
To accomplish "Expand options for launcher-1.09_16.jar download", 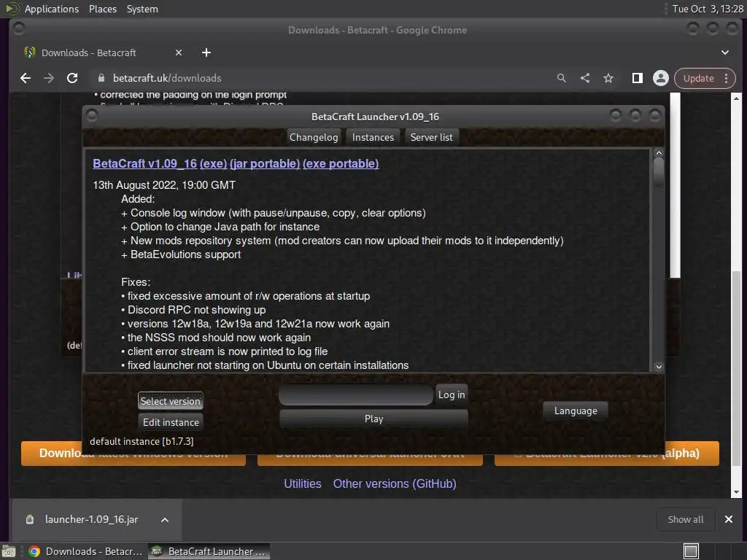I will click(165, 520).
